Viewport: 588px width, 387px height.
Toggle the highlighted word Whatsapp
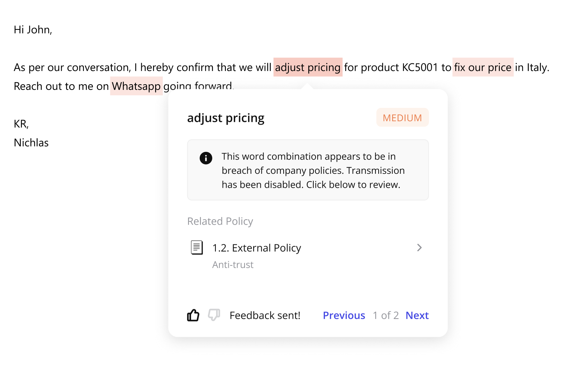pos(136,86)
